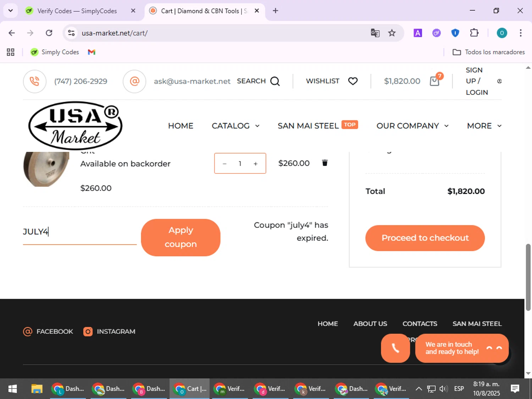Decrease item quantity with minus button

[225, 164]
